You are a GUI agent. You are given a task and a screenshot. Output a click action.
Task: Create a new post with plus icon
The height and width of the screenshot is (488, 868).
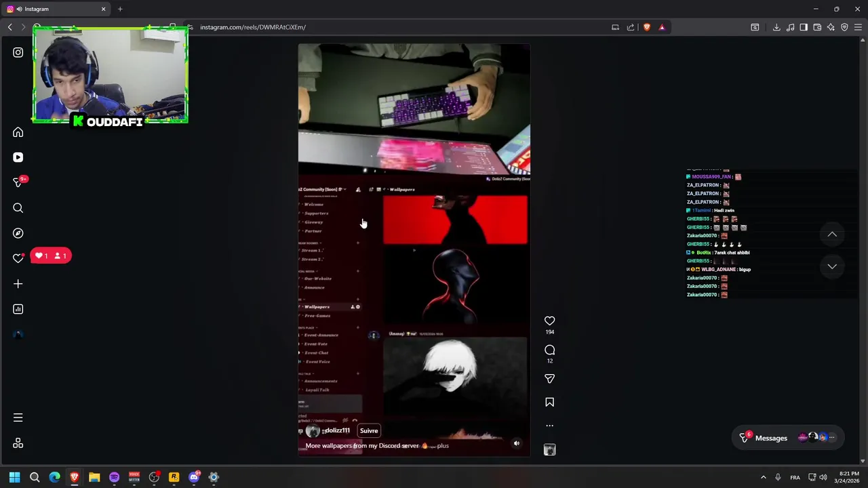pos(18,284)
